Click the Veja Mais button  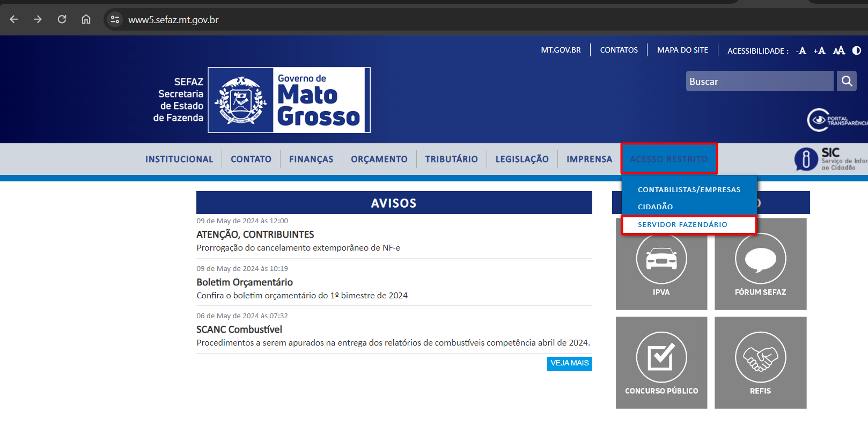(569, 363)
